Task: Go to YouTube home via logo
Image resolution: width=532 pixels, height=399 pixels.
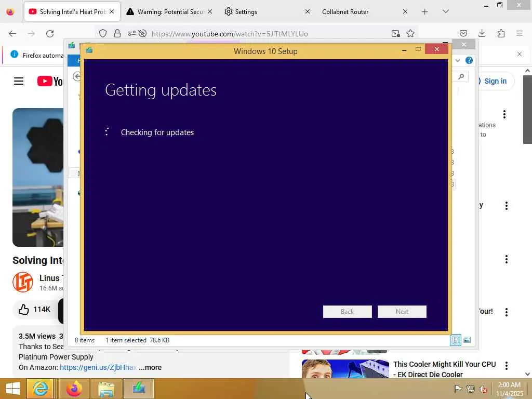Action: pyautogui.click(x=50, y=81)
